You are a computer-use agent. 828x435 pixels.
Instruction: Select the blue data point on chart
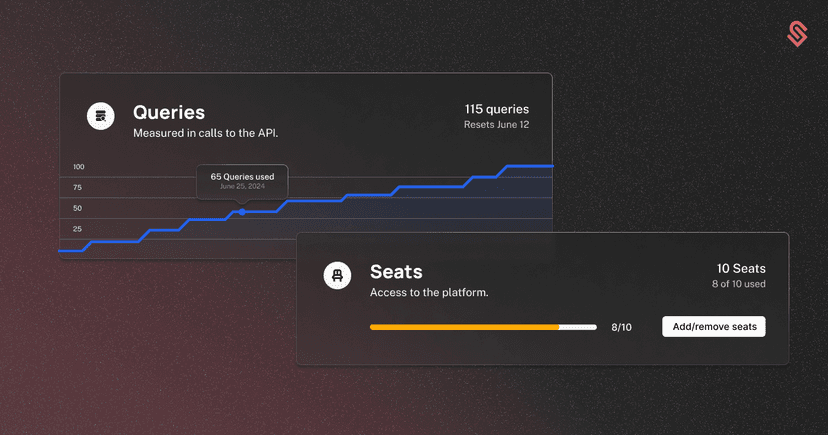pos(242,212)
